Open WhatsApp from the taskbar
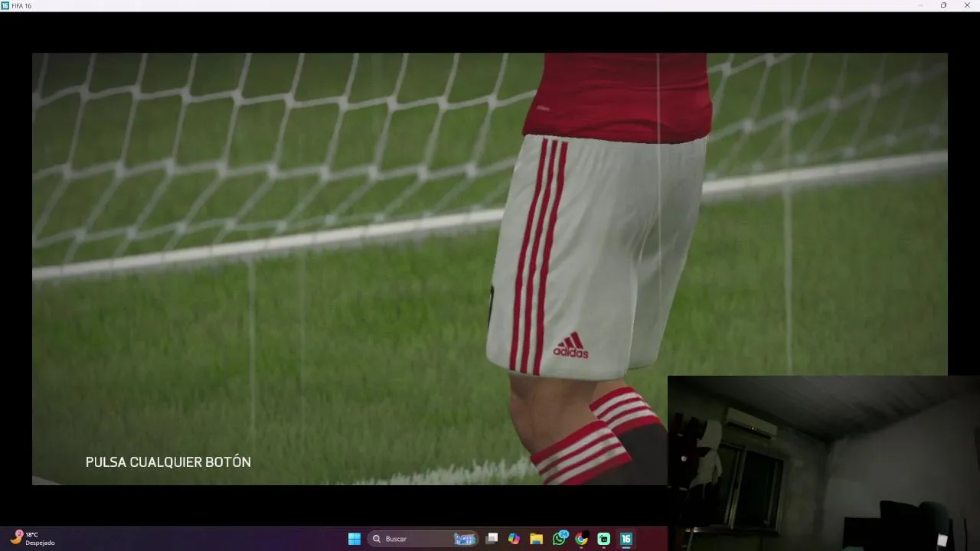 point(559,539)
